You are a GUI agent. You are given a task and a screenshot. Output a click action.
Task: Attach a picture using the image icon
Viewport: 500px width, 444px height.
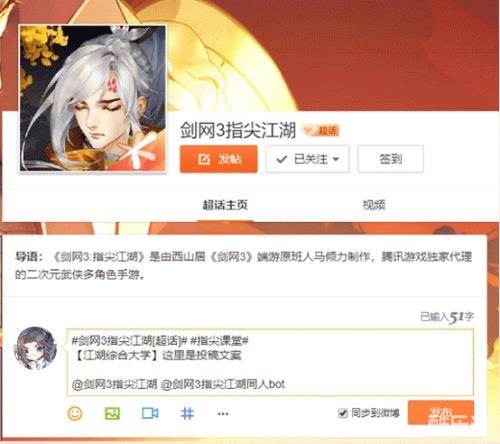(x=112, y=414)
